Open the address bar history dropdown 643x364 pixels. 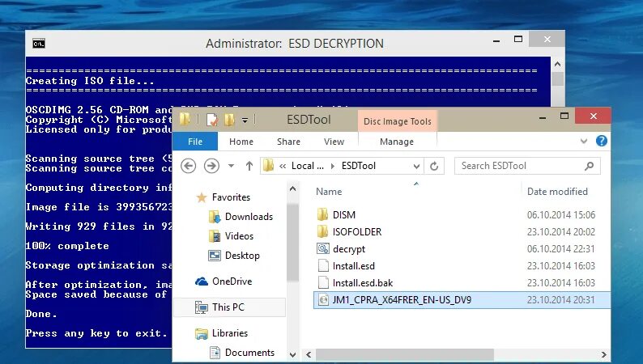tap(416, 167)
